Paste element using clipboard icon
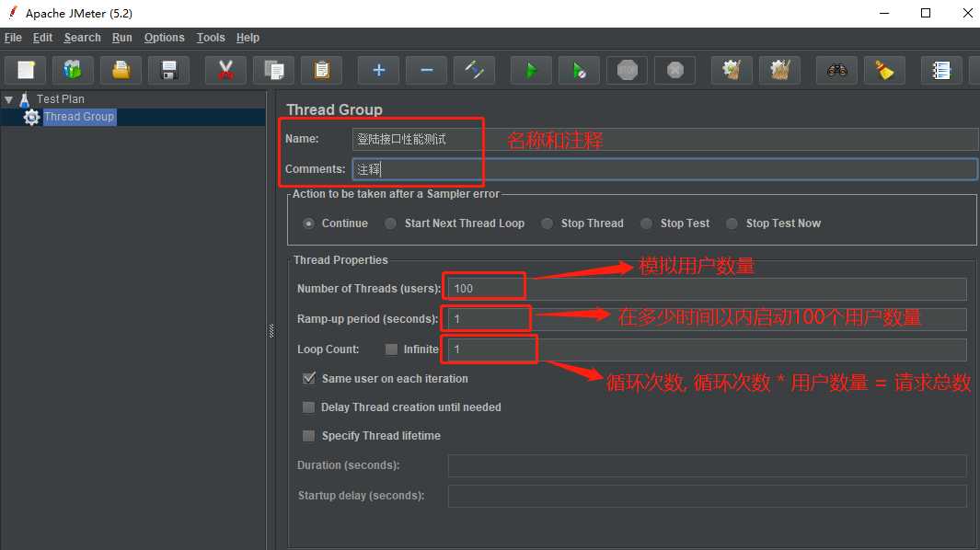The height and width of the screenshot is (550, 980). 321,70
